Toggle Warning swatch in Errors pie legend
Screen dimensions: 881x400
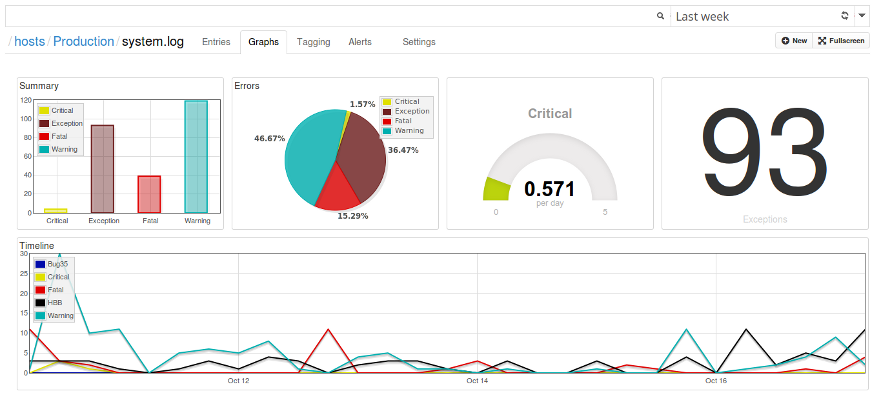pyautogui.click(x=388, y=131)
